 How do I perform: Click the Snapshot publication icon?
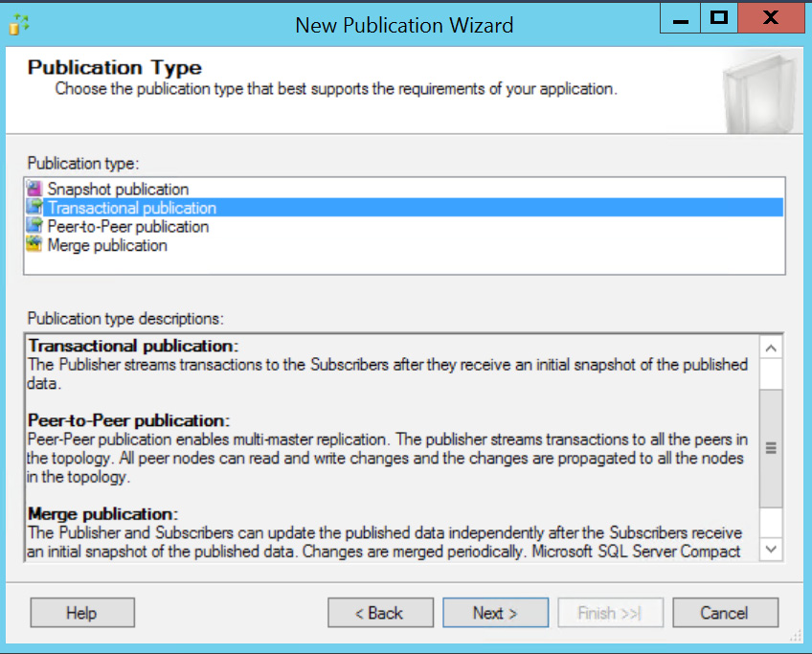[x=34, y=189]
